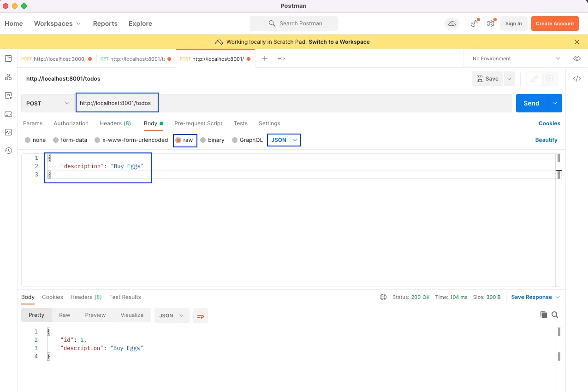Copy the response body with copy icon
Viewport: 588px width, 392px height.
544,315
